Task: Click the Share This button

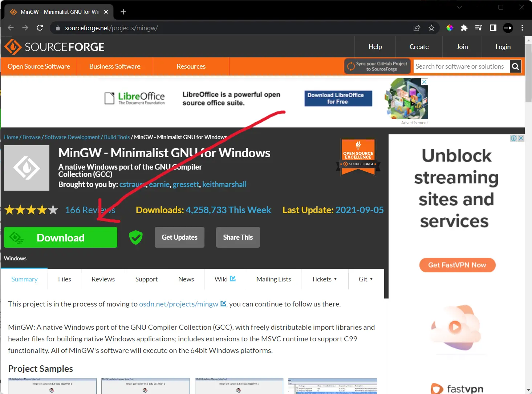Action: (x=238, y=237)
